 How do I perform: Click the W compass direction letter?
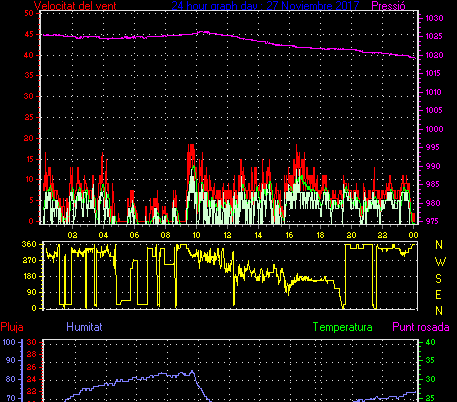(440, 262)
